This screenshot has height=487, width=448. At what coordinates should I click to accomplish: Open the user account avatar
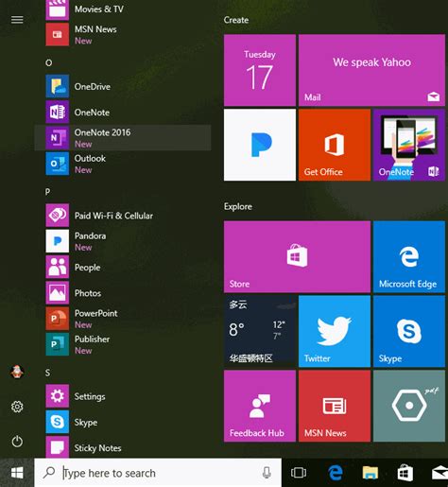17,372
